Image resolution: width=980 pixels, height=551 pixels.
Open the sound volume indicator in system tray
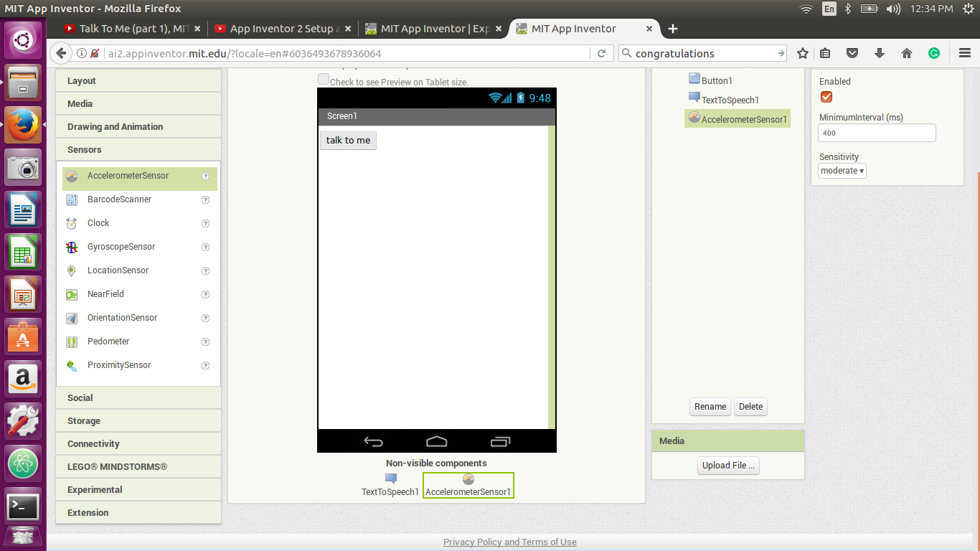[893, 9]
